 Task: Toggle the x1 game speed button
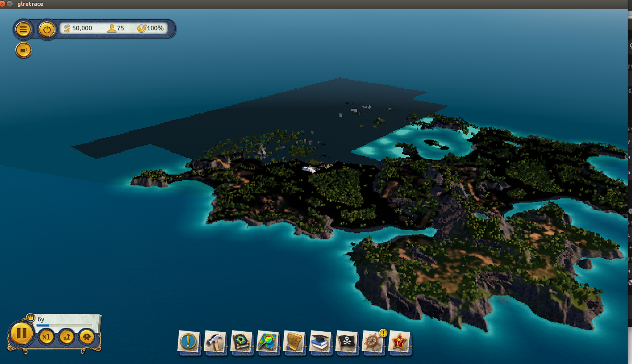[47, 337]
